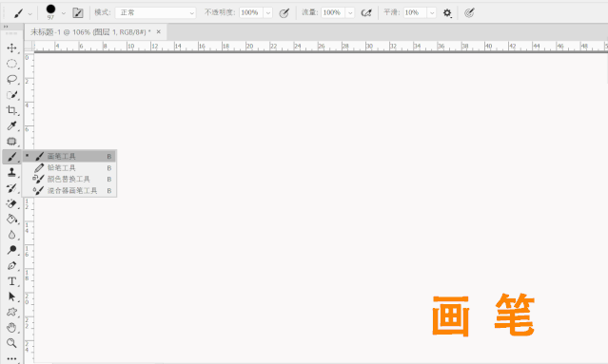This screenshot has width=608, height=364.
Task: Select the Lasso tool
Action: point(11,79)
